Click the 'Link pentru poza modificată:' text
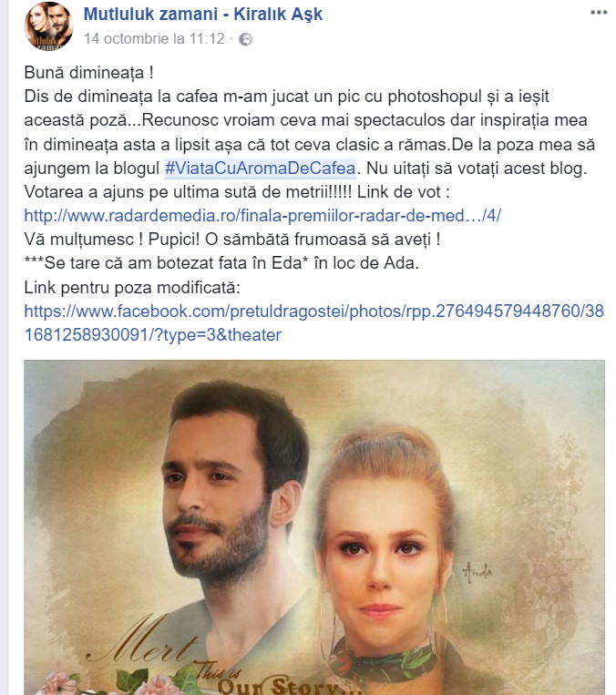 click(x=132, y=288)
